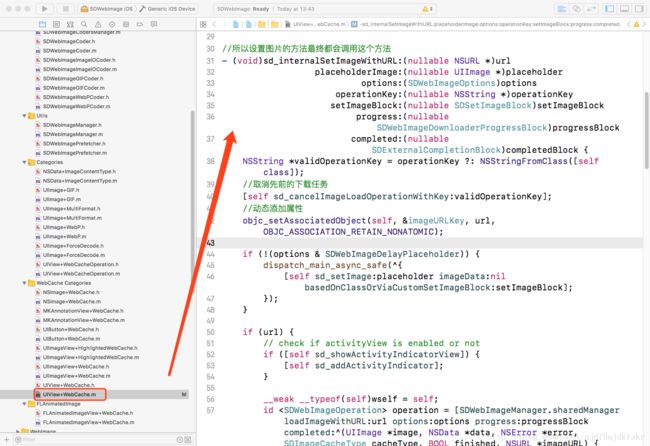Image resolution: width=650 pixels, height=446 pixels.
Task: Switch to the Standard editor
Action: pos(562,9)
